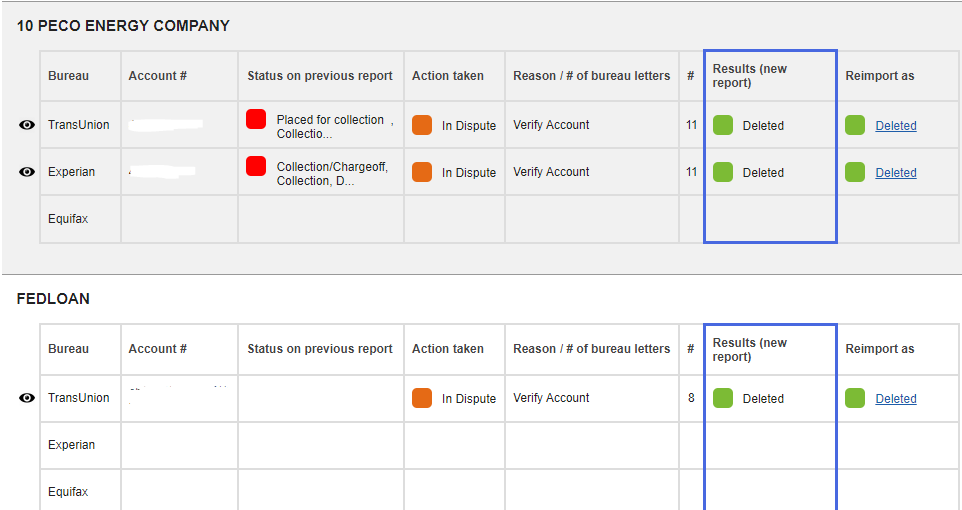Click the 10 PECO ENERGY COMPANY heading
This screenshot has height=510, width=962.
pyautogui.click(x=123, y=26)
